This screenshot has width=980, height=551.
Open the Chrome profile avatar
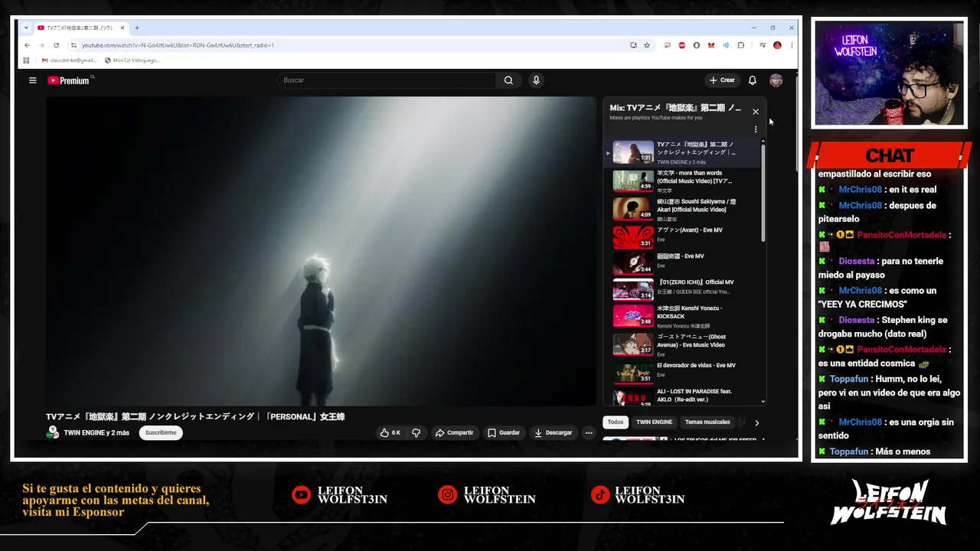pyautogui.click(x=777, y=45)
